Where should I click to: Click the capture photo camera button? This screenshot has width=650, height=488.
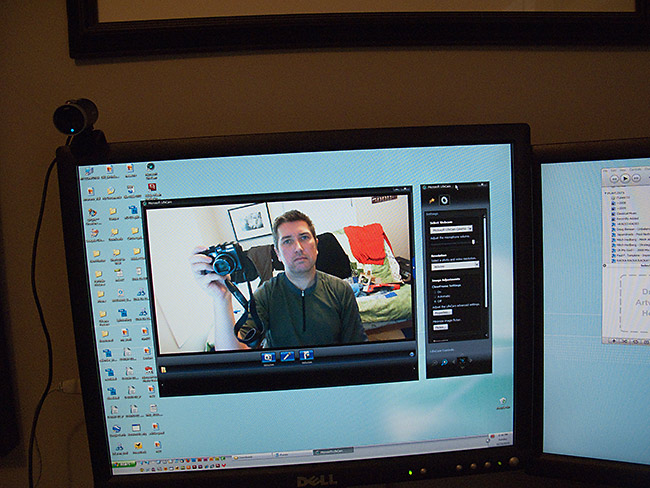(268, 355)
